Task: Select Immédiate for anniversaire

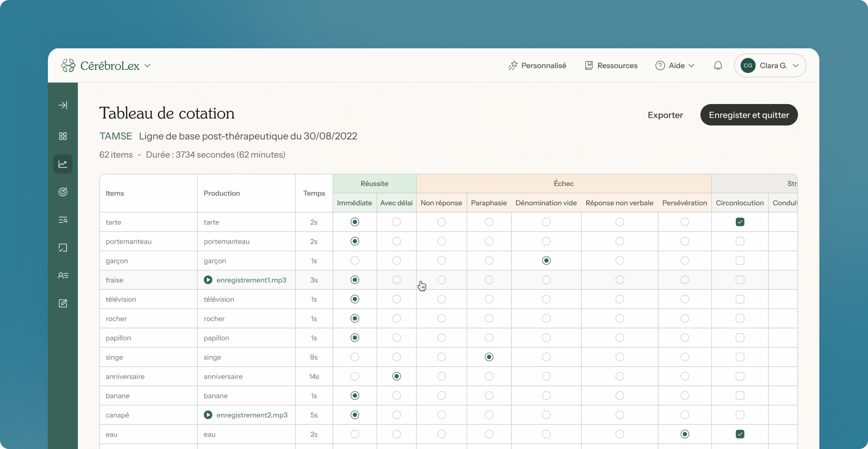Action: pyautogui.click(x=355, y=376)
